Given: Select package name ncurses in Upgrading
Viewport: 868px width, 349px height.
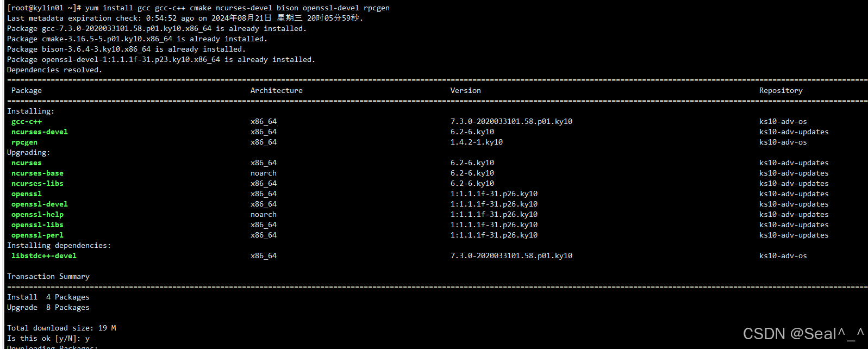Looking at the screenshot, I should coord(27,163).
